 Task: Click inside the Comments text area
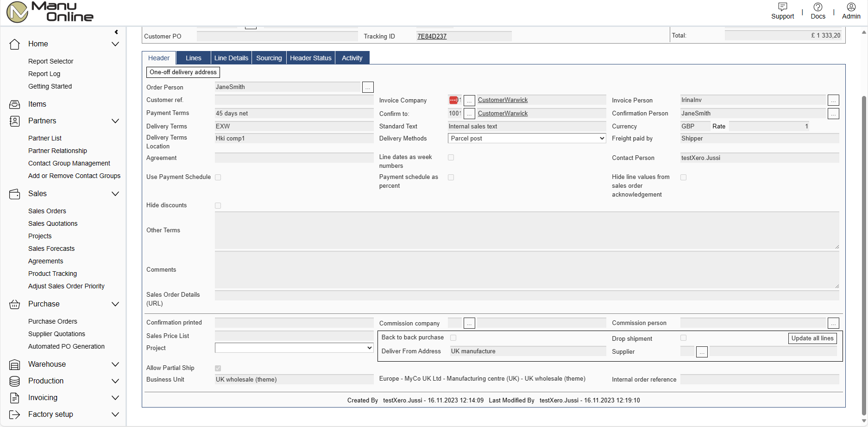click(x=527, y=270)
